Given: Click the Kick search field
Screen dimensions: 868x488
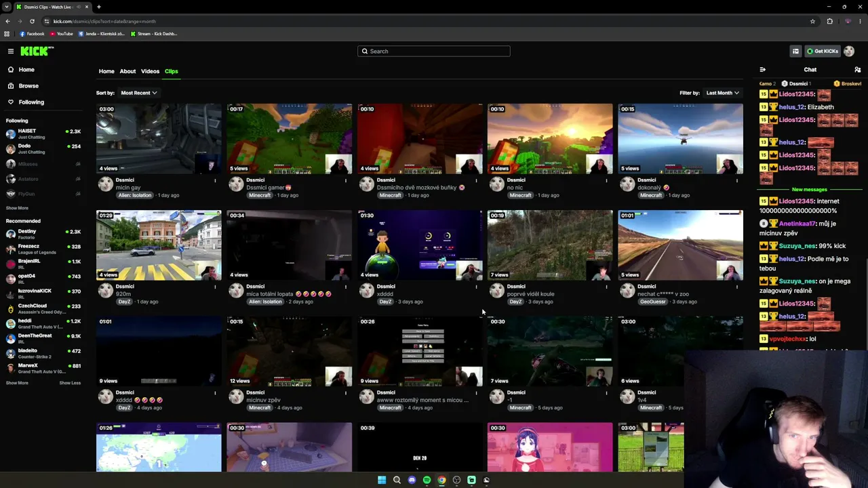Looking at the screenshot, I should (434, 52).
